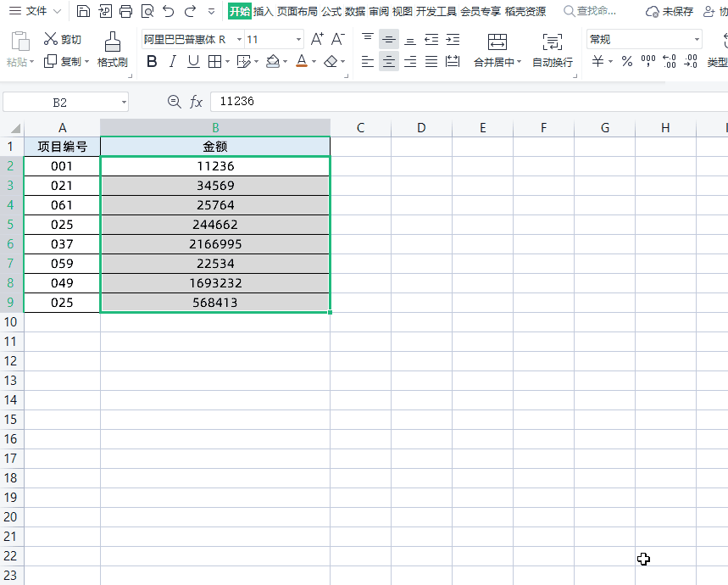Screen dimensions: 728x585
Task: Expand the Name Box dropdown arrow
Action: click(124, 102)
